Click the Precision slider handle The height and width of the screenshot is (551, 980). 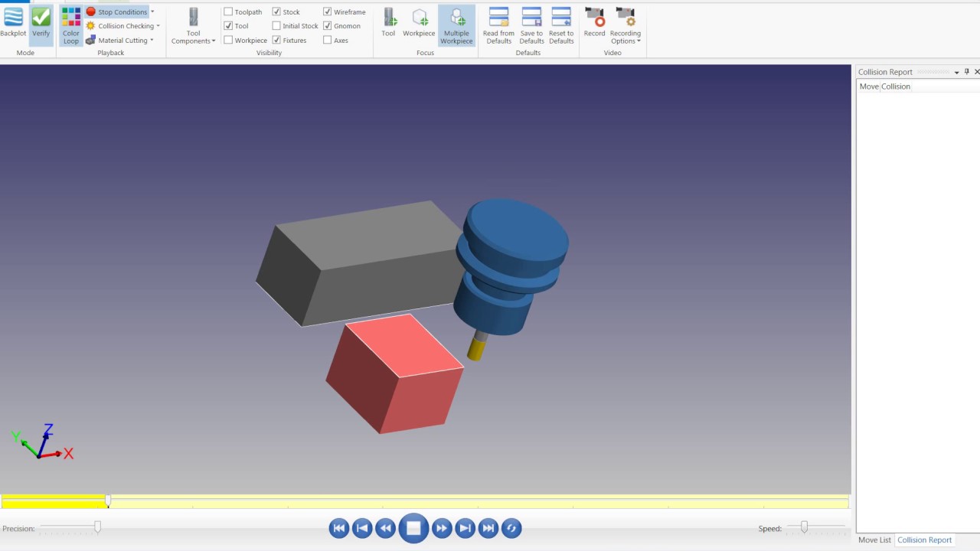coord(97,527)
